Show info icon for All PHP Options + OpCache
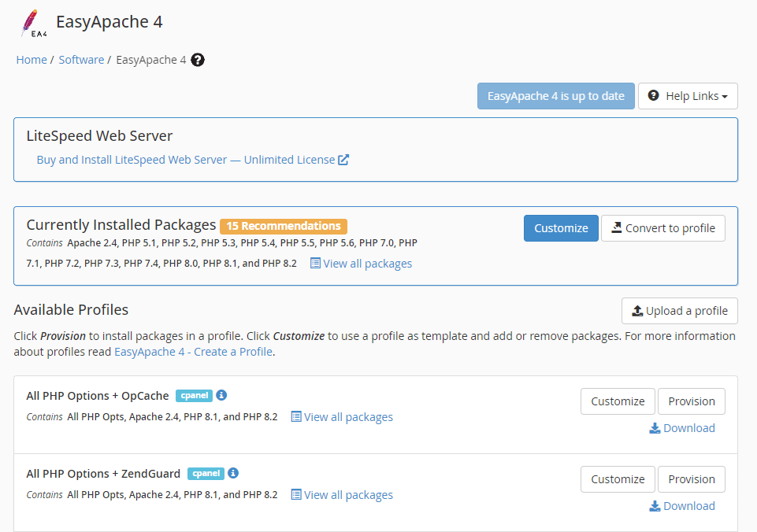Viewport: 757px width, 532px height. (221, 395)
